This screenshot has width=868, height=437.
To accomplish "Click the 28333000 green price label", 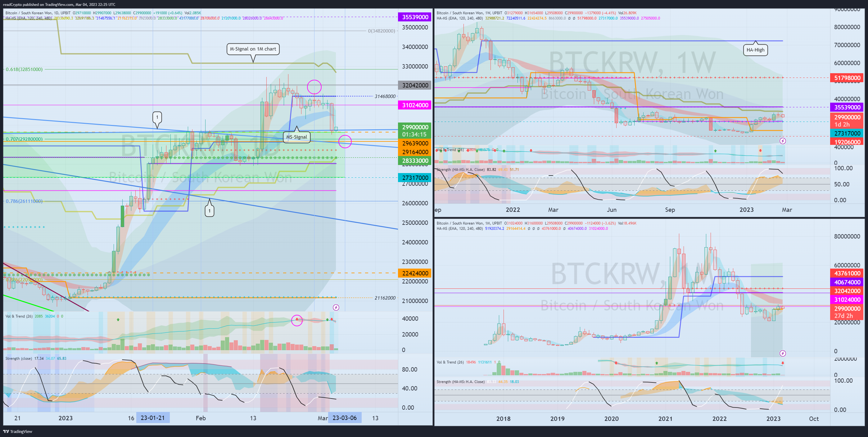I will (x=415, y=161).
